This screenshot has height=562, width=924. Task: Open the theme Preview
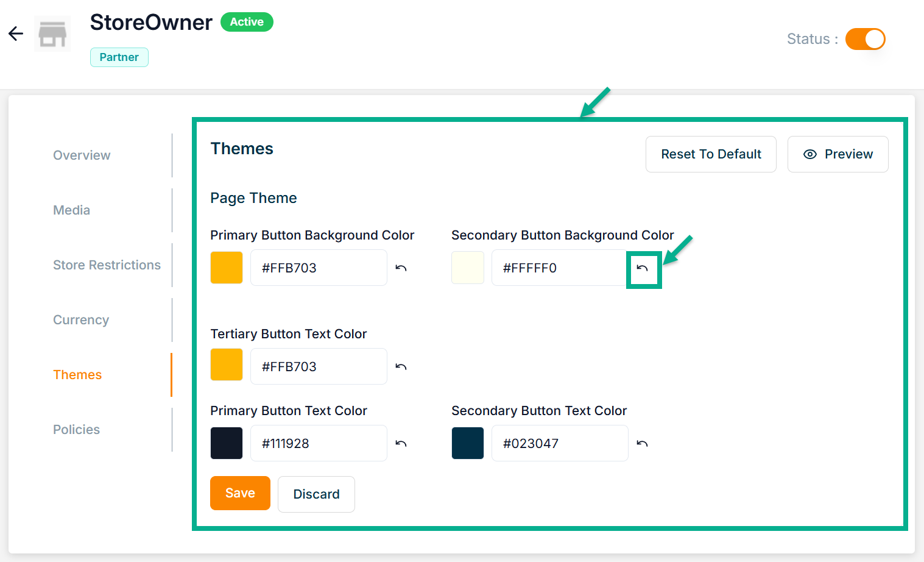[x=838, y=154]
